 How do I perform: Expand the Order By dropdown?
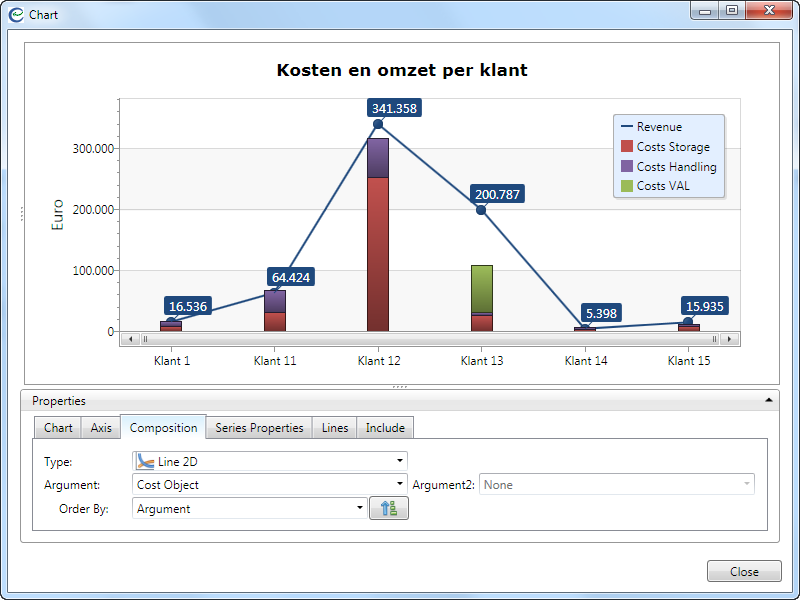360,508
